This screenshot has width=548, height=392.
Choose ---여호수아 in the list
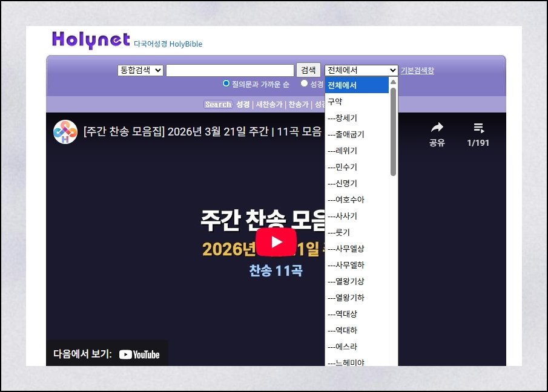[x=357, y=200]
